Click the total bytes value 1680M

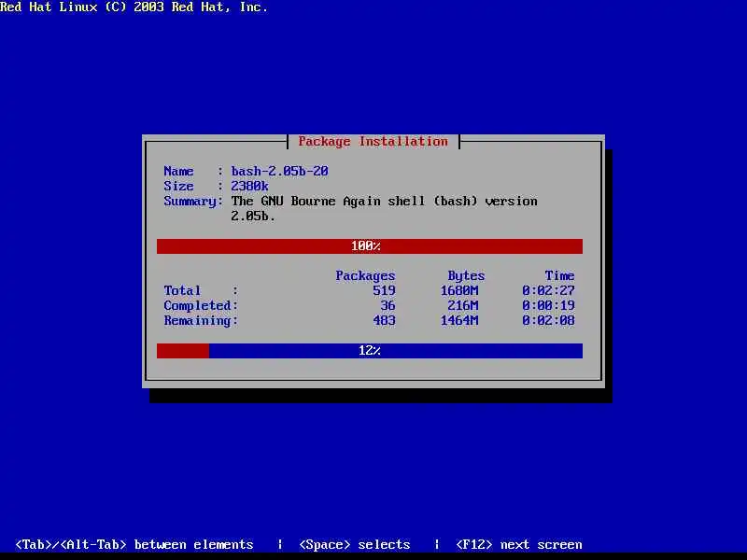pos(459,290)
